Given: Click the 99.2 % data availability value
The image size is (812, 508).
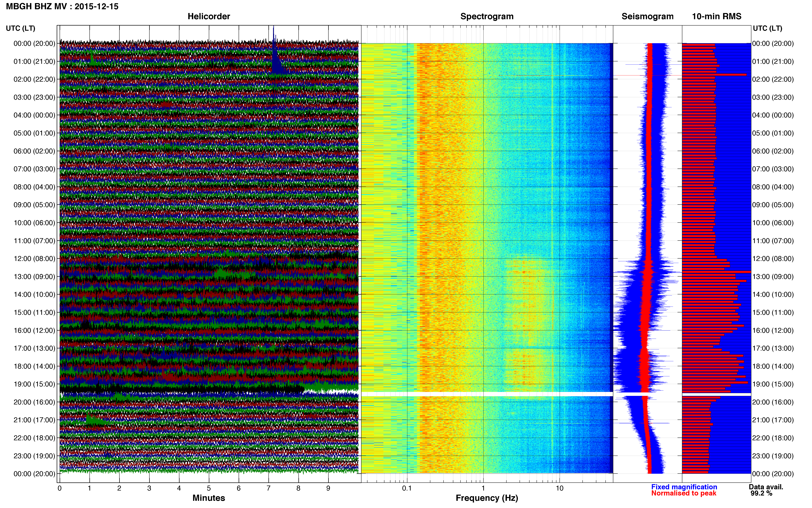Looking at the screenshot, I should click(x=761, y=493).
